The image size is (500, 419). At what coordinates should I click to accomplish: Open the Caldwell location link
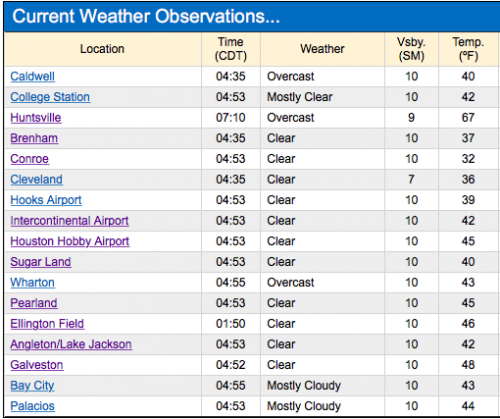(32, 76)
